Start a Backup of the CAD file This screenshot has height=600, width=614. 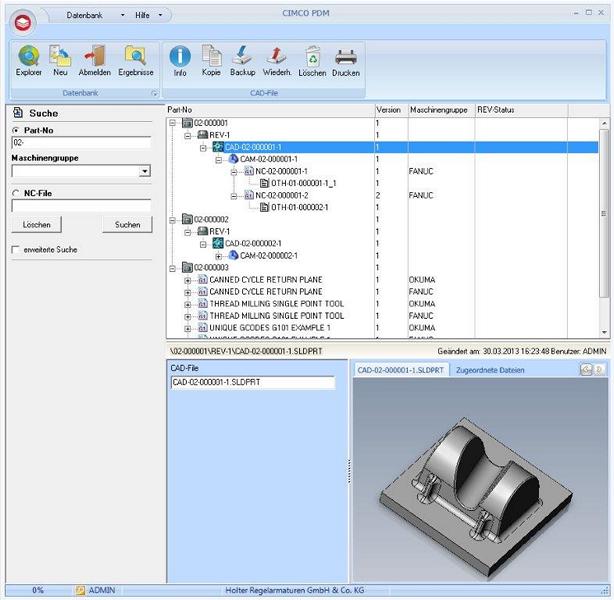[242, 60]
